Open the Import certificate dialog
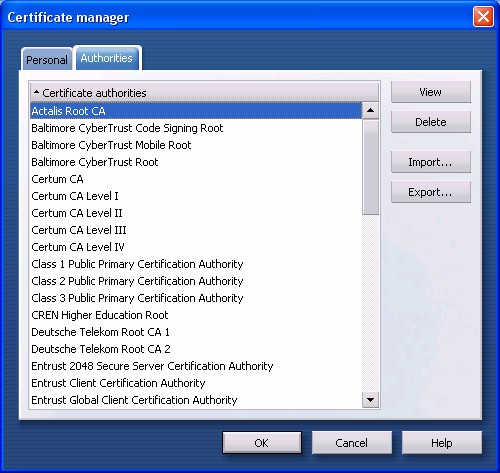This screenshot has width=500, height=473. [x=431, y=162]
